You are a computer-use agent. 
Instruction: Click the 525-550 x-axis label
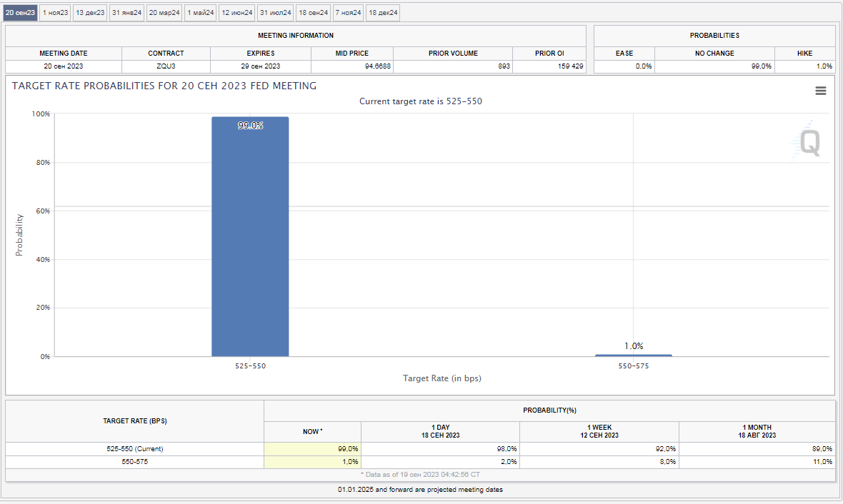250,366
